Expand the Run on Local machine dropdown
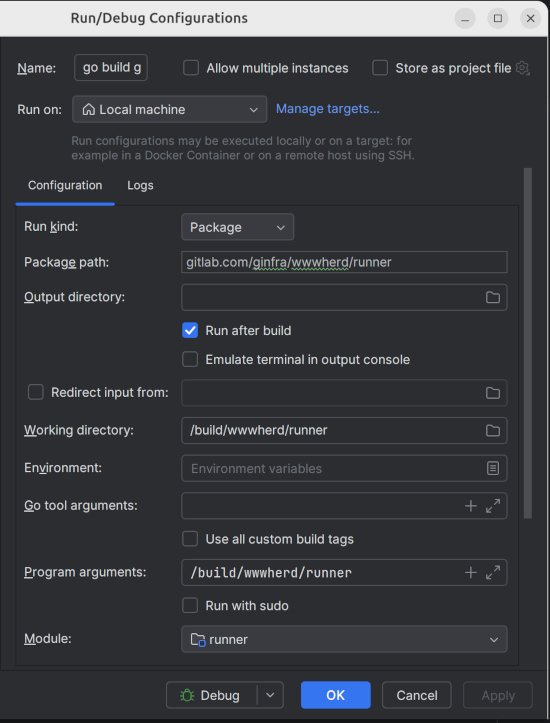The height and width of the screenshot is (723, 550). pyautogui.click(x=170, y=109)
